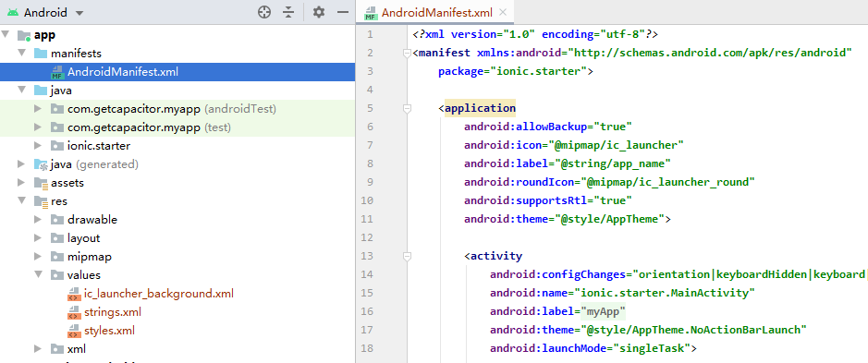This screenshot has width=868, height=363.
Task: Click the Android robot icon in panel header
Action: coord(13,12)
